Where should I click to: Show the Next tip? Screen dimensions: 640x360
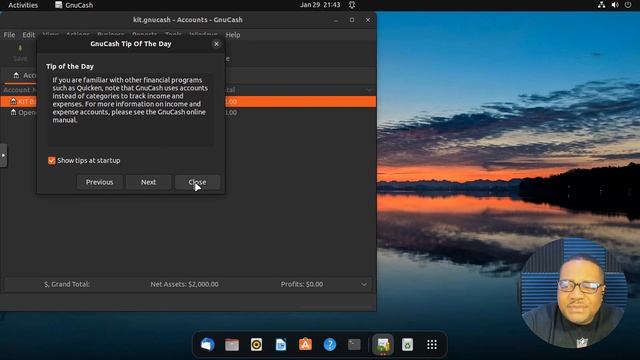148,182
